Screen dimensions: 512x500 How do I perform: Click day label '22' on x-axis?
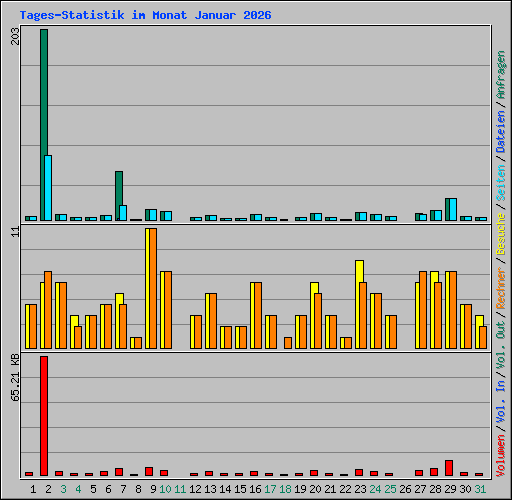[345, 489]
